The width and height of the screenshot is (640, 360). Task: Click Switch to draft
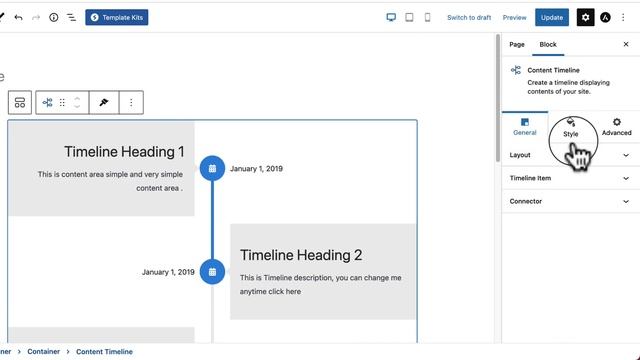tap(469, 18)
